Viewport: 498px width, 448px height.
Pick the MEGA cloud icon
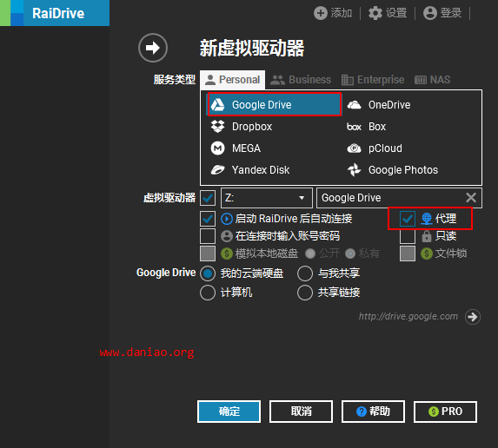[217, 148]
